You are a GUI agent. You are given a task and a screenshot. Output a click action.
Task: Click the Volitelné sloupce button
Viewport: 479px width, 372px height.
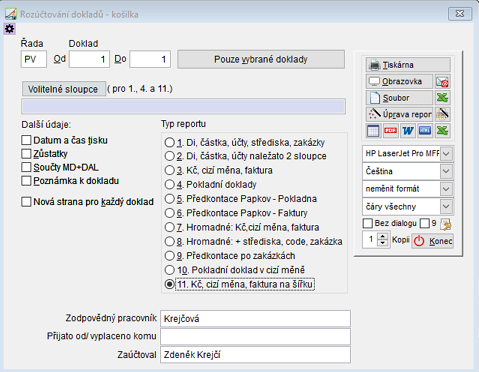[x=64, y=89]
